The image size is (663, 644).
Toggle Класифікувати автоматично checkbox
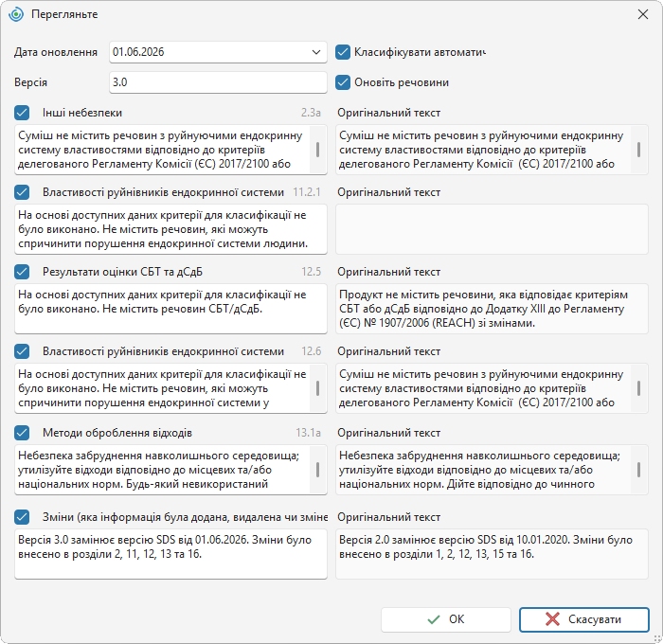(343, 52)
